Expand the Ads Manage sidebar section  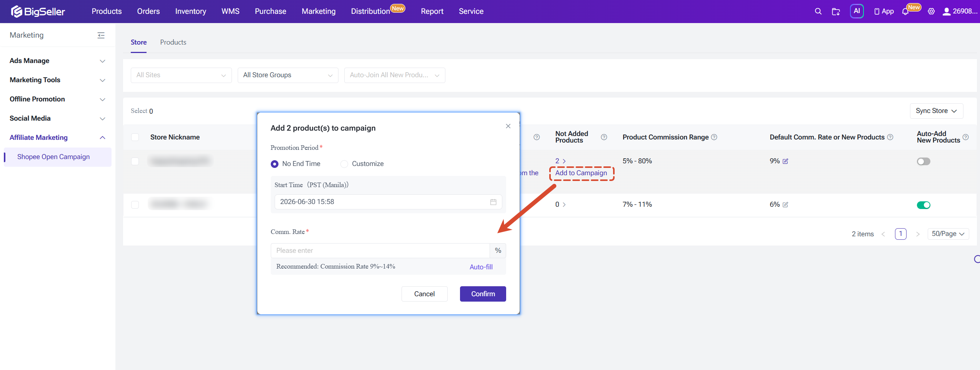coord(58,61)
